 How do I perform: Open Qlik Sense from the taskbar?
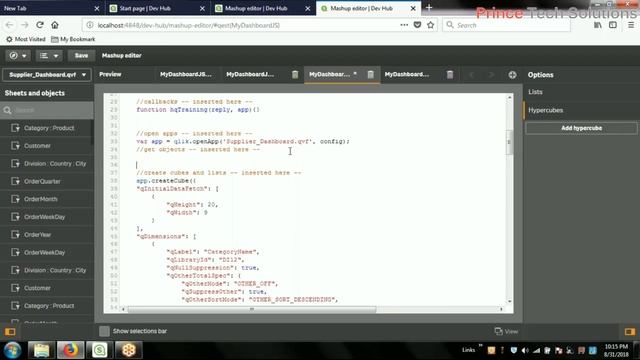pos(99,350)
